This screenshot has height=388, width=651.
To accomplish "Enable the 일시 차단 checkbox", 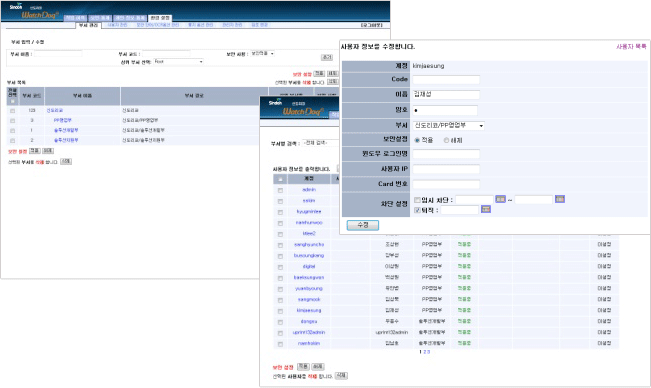I will 417,200.
